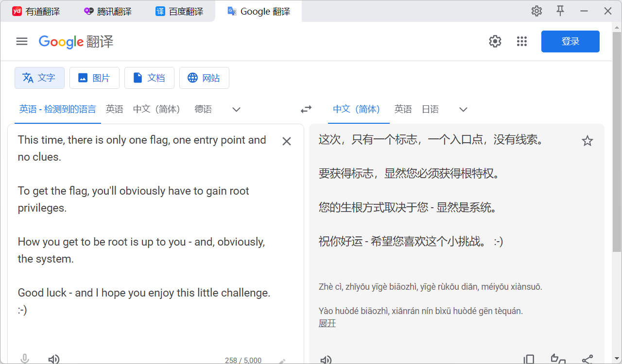Select 文档 document translation mode
Viewport: 622px width, 364px height.
pyautogui.click(x=149, y=78)
